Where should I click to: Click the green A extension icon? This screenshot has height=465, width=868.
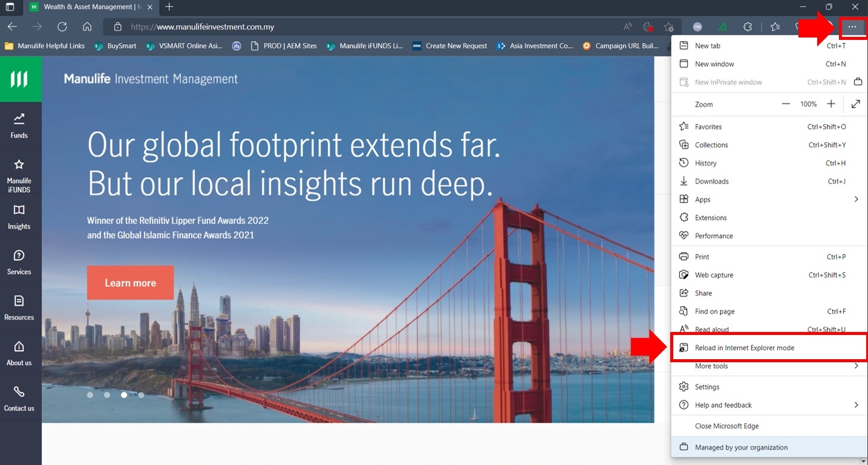723,27
